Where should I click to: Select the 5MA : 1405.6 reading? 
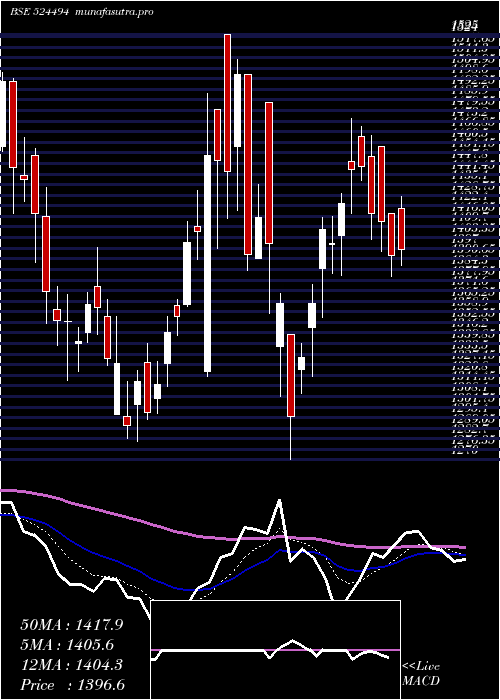[x=67, y=644]
